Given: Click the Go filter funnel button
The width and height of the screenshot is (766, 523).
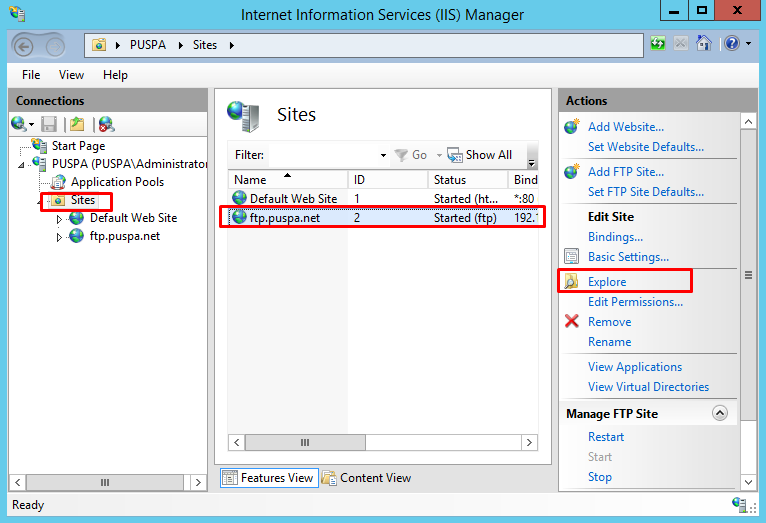Looking at the screenshot, I should 411,155.
